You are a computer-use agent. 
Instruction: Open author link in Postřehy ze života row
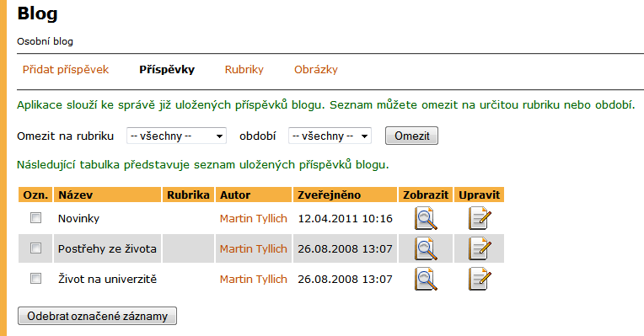click(x=254, y=249)
